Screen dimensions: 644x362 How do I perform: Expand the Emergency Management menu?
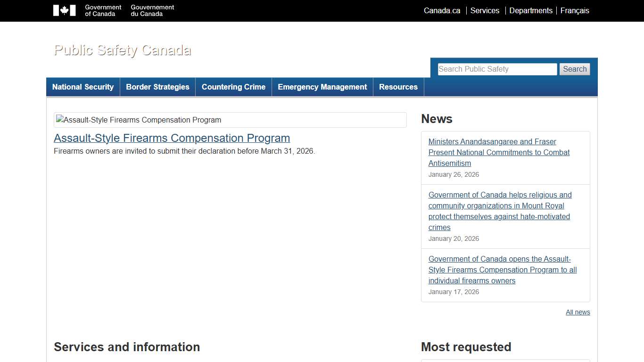pyautogui.click(x=322, y=87)
